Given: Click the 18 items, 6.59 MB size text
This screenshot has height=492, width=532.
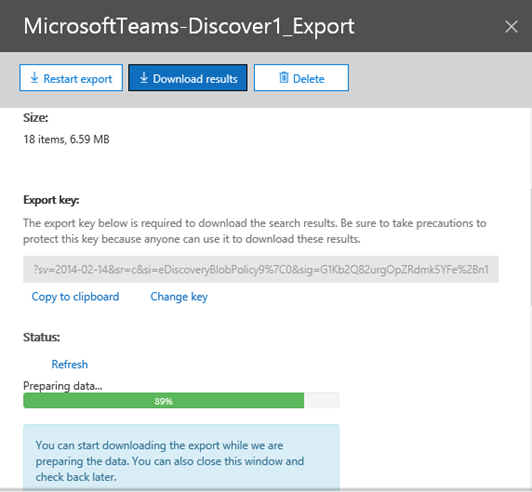Looking at the screenshot, I should point(66,139).
